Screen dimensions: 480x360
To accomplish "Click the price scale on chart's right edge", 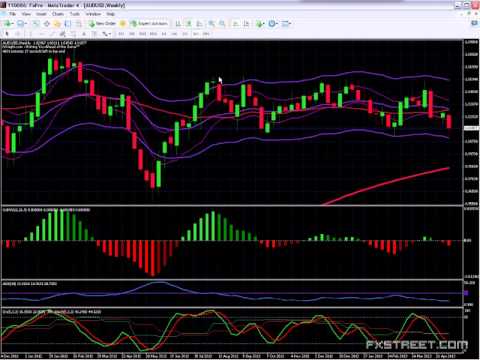I will [471, 123].
